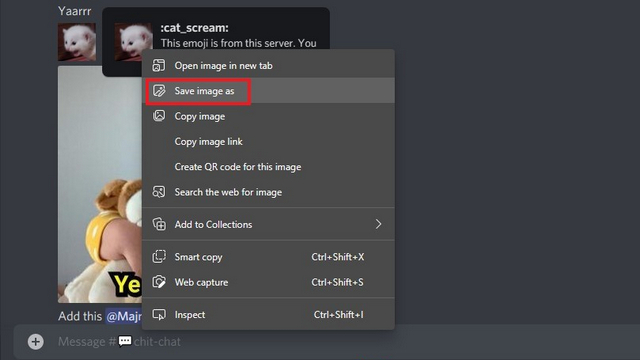Select Web capture Ctrl+Shift+S entry
Screen dimensions: 640x360
pos(268,282)
